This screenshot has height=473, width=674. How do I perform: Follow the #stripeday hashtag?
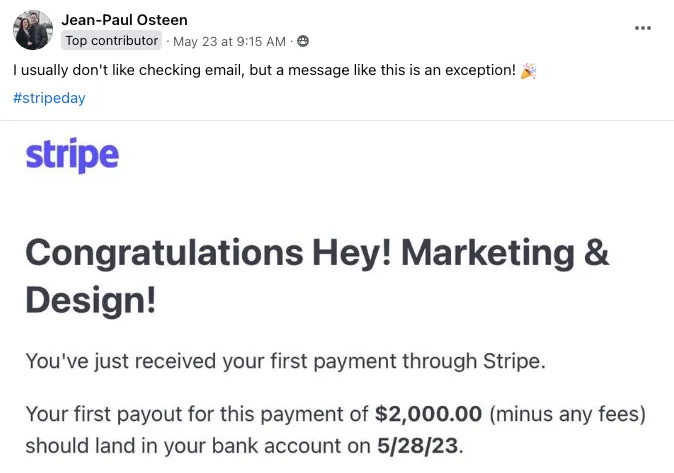tap(49, 99)
